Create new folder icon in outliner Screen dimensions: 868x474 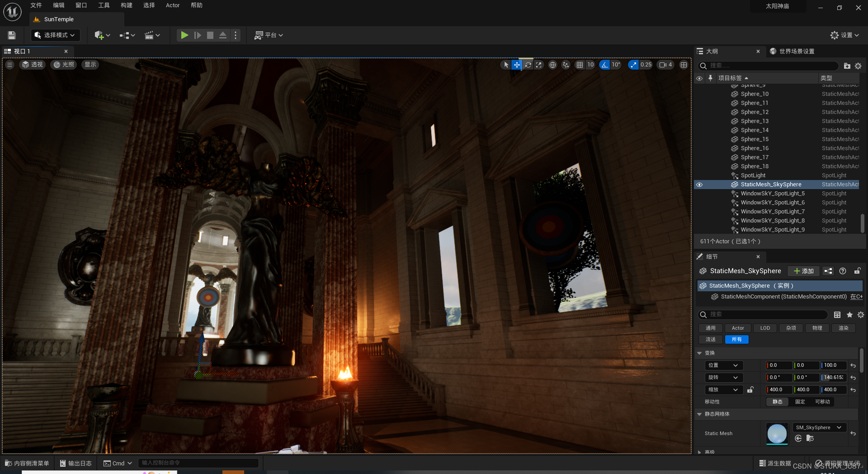pos(847,66)
